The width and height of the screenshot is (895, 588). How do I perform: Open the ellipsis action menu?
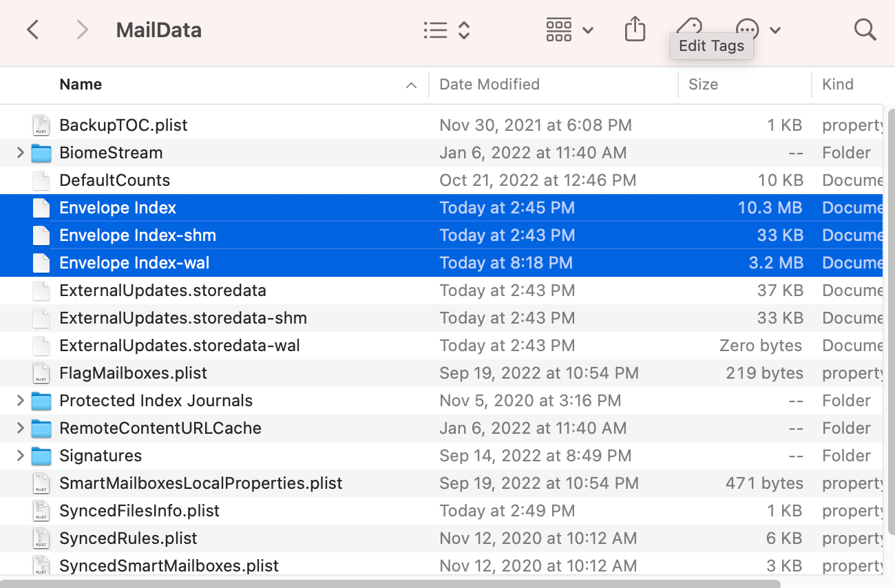[x=758, y=30]
